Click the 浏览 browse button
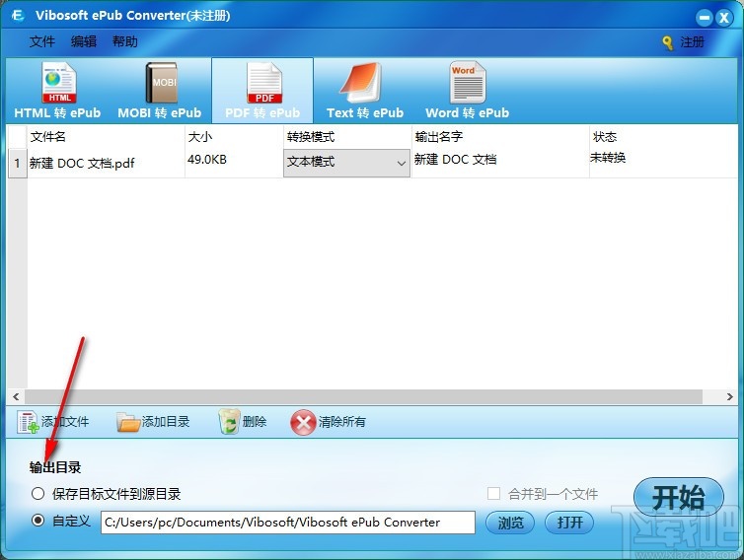 [510, 523]
